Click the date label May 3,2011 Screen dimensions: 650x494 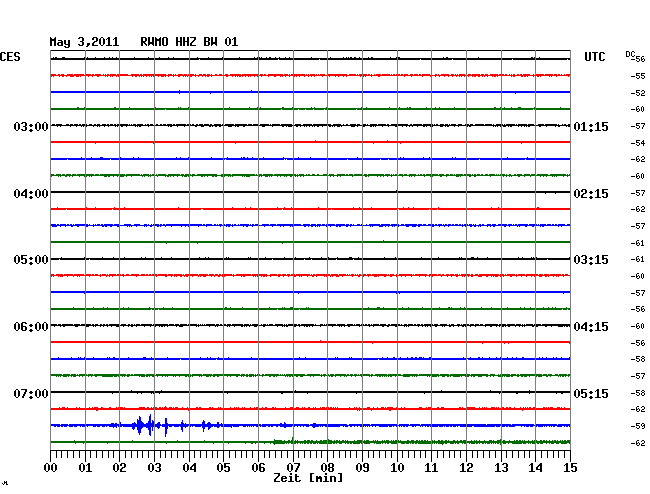pos(84,42)
